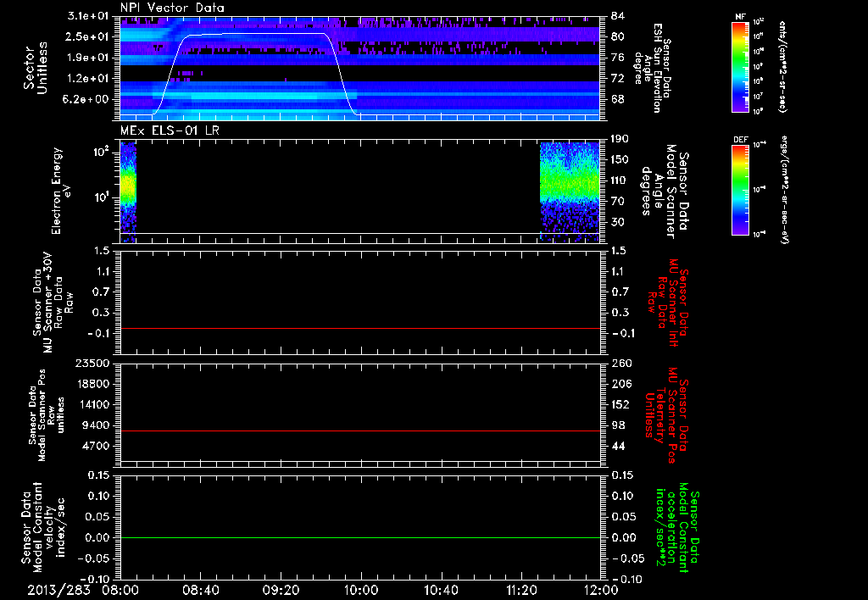This screenshot has width=868, height=600.
Task: Click the '4700' scanner position tick label
Action: 97,446
